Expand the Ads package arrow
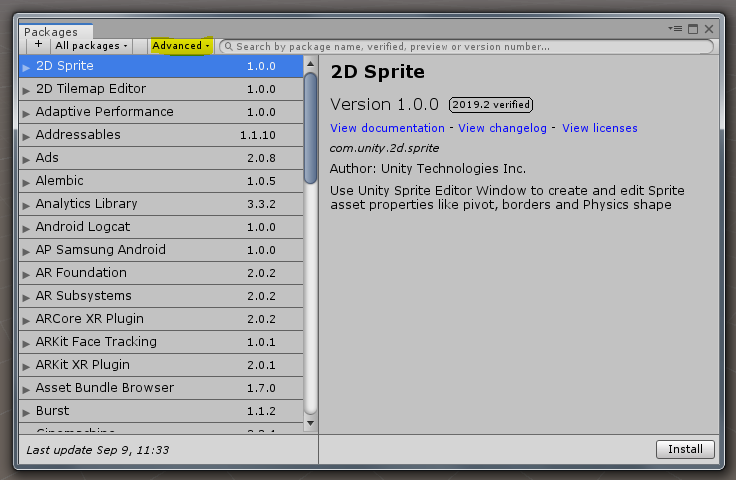The width and height of the screenshot is (736, 480). tap(26, 159)
